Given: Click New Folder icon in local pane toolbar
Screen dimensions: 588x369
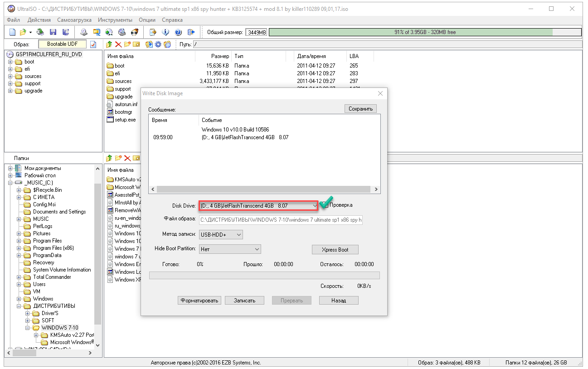Looking at the screenshot, I should pos(118,158).
